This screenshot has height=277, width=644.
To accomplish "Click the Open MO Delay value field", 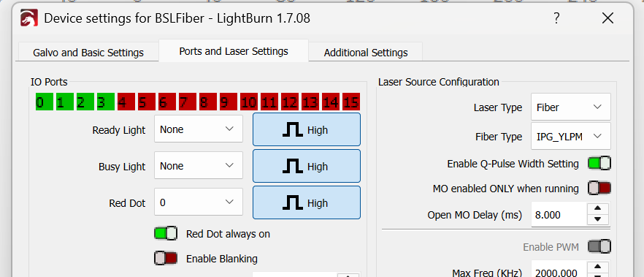I will tap(559, 214).
